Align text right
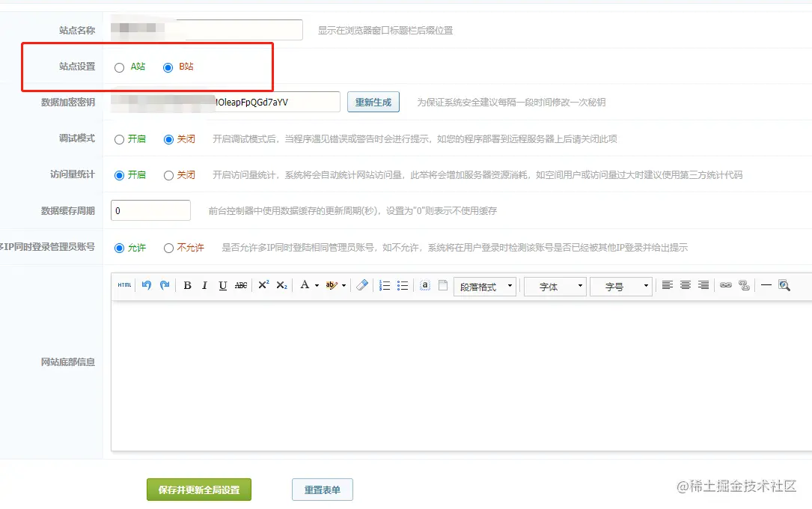This screenshot has height=509, width=812. (x=703, y=284)
